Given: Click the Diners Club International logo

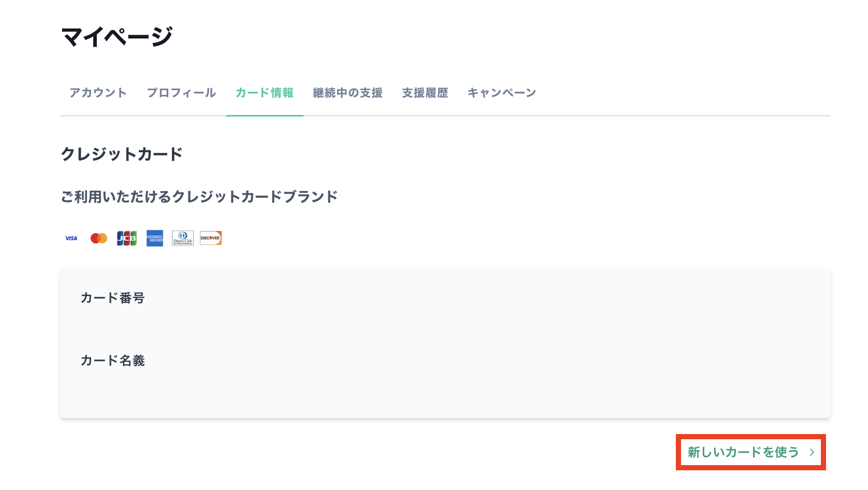Looking at the screenshot, I should pyautogui.click(x=182, y=238).
